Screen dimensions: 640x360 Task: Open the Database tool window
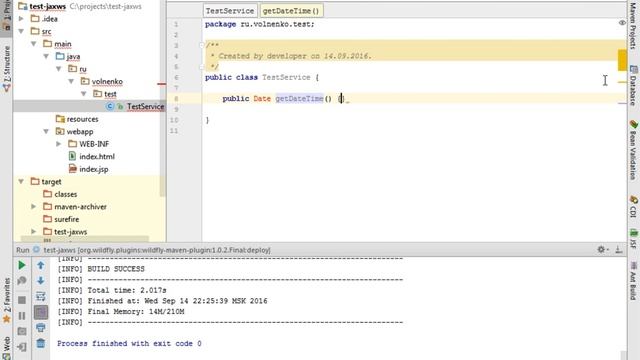pos(633,85)
